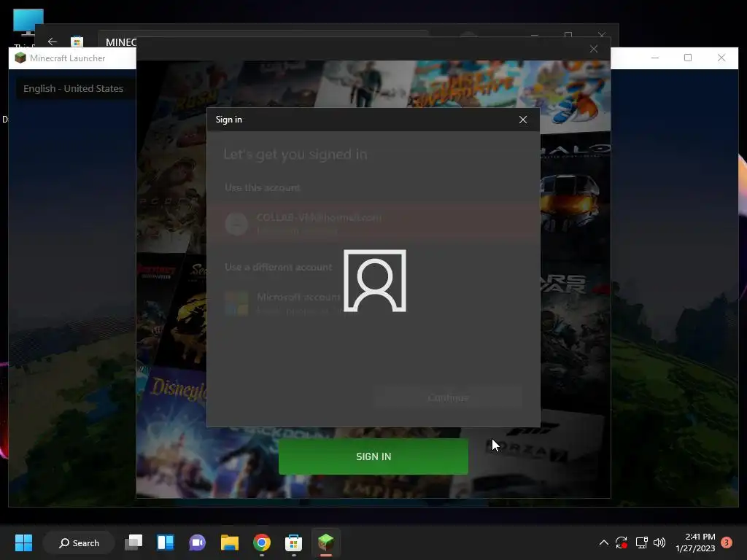Launch the Chat app from the taskbar
Image resolution: width=747 pixels, height=560 pixels.
click(x=197, y=542)
